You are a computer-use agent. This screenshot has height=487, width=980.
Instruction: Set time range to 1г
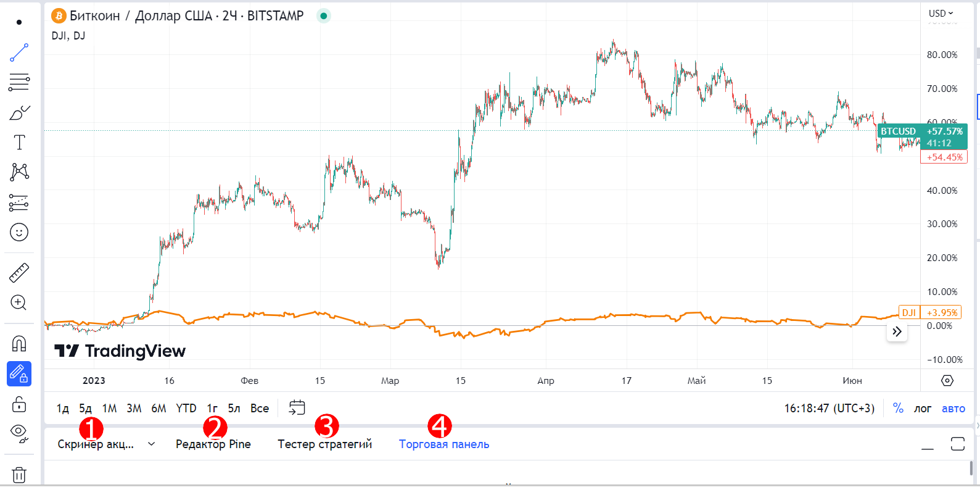[212, 408]
